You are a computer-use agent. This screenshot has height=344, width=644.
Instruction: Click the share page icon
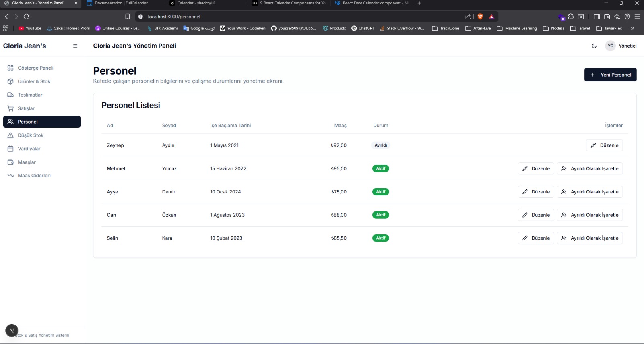point(468,17)
